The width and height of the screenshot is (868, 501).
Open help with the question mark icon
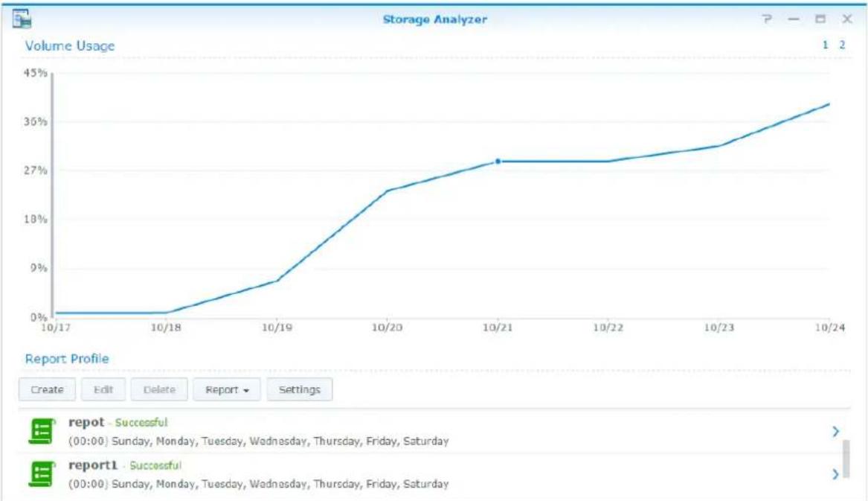(x=767, y=19)
